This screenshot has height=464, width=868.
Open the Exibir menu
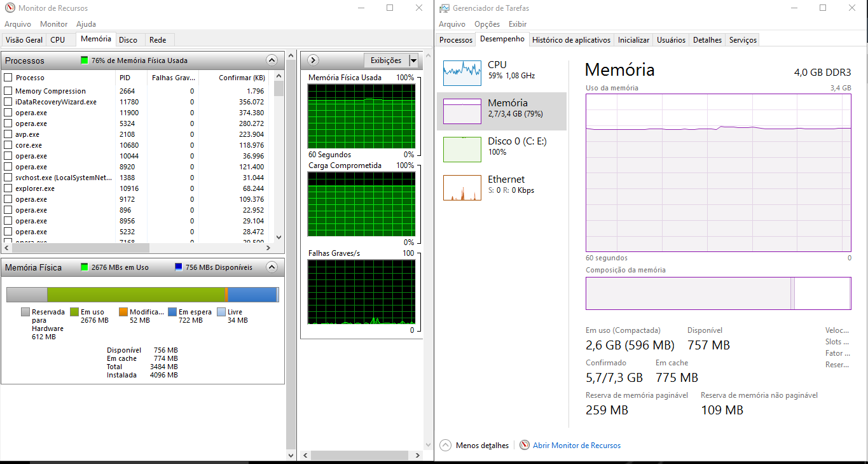[x=518, y=24]
